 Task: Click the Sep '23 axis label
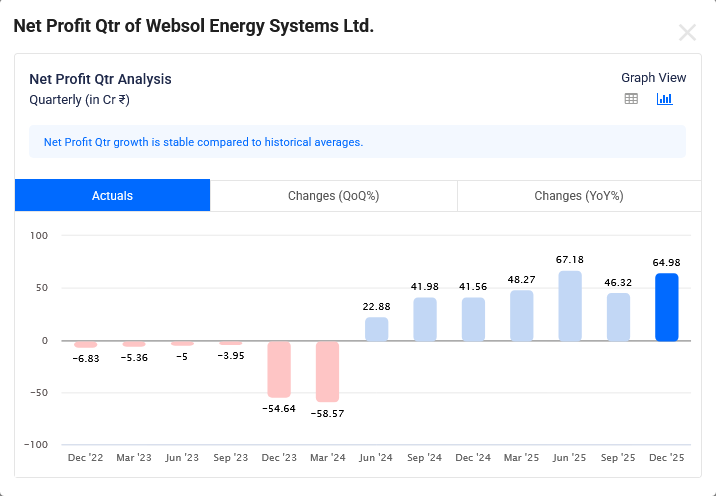(231, 457)
